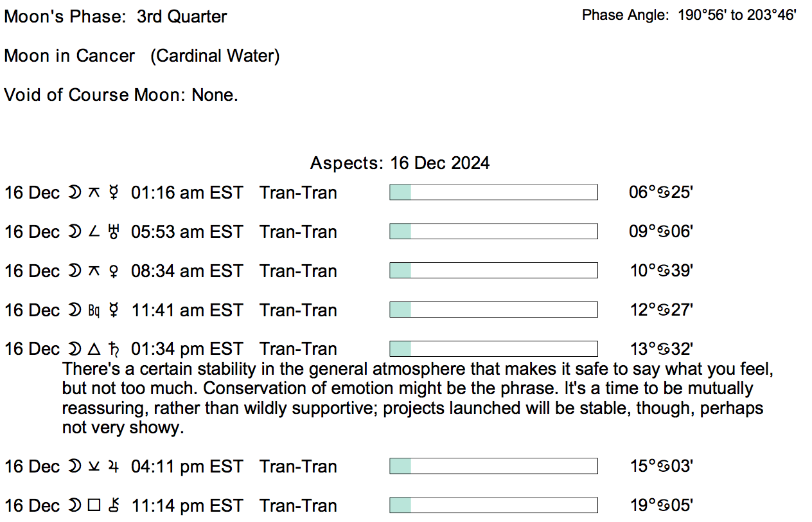
Task: Click the Chiron glyph in the 11:14 pm row
Action: [x=115, y=506]
